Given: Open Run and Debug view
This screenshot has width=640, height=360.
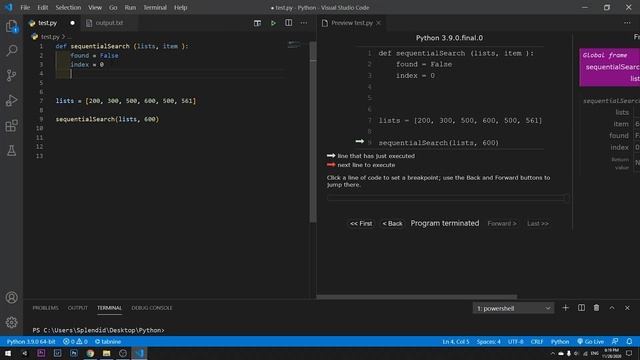Looking at the screenshot, I should point(11,100).
